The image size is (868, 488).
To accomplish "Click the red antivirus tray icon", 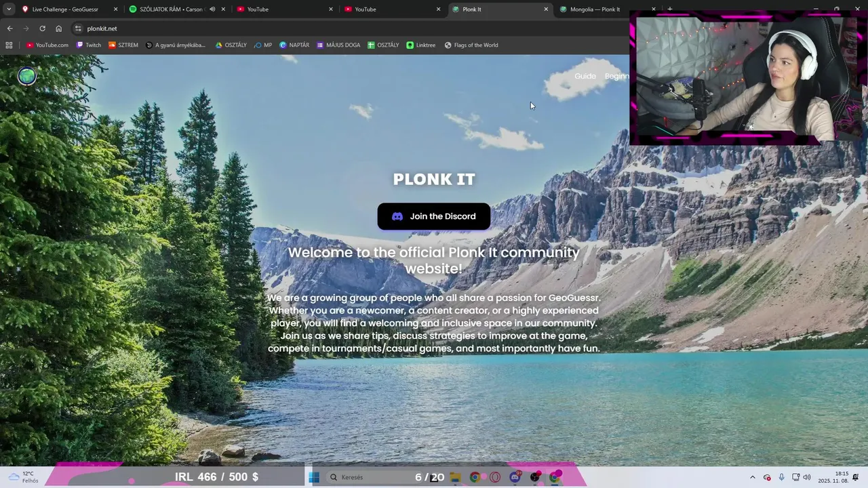I will 767,477.
